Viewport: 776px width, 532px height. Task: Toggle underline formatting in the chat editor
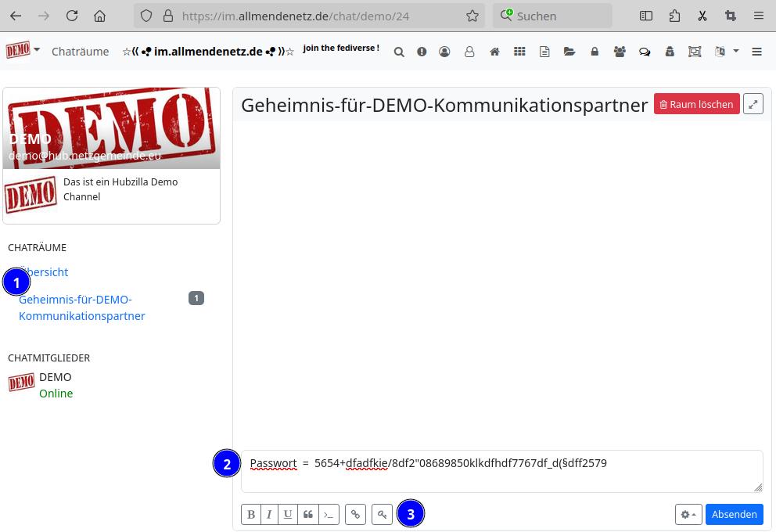click(x=288, y=514)
